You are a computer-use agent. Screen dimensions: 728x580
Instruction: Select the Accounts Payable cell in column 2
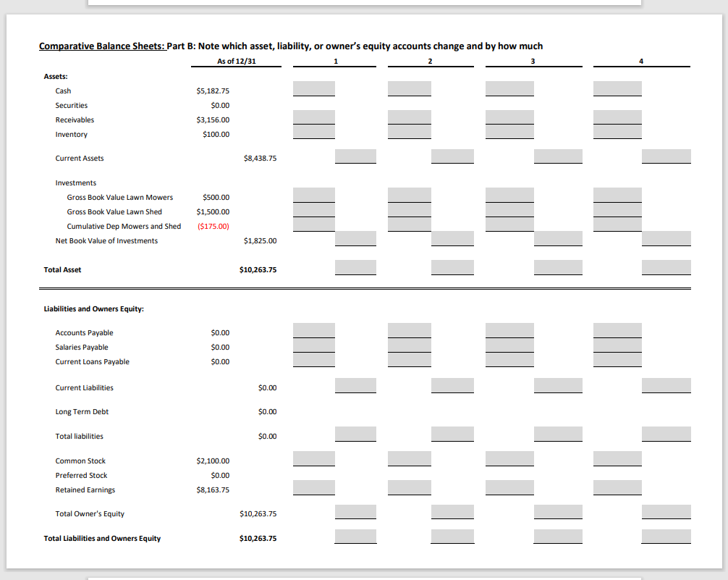(409, 330)
